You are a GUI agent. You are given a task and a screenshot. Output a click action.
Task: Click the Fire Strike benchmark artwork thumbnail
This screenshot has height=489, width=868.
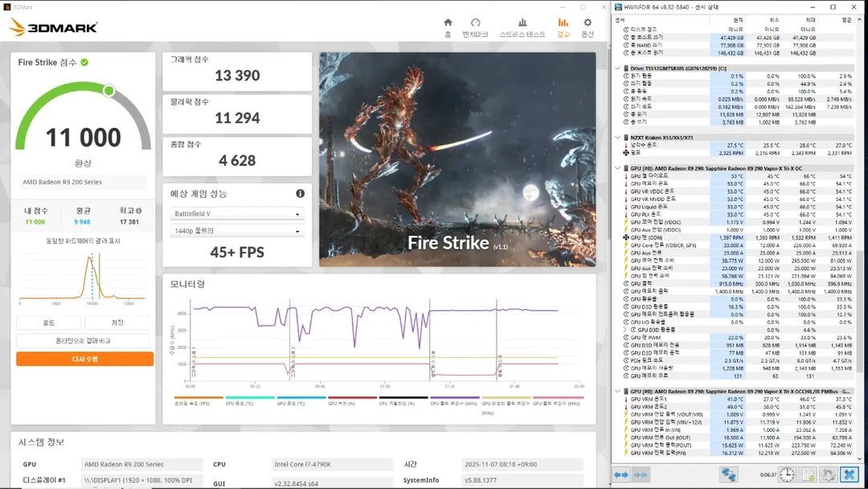457,159
